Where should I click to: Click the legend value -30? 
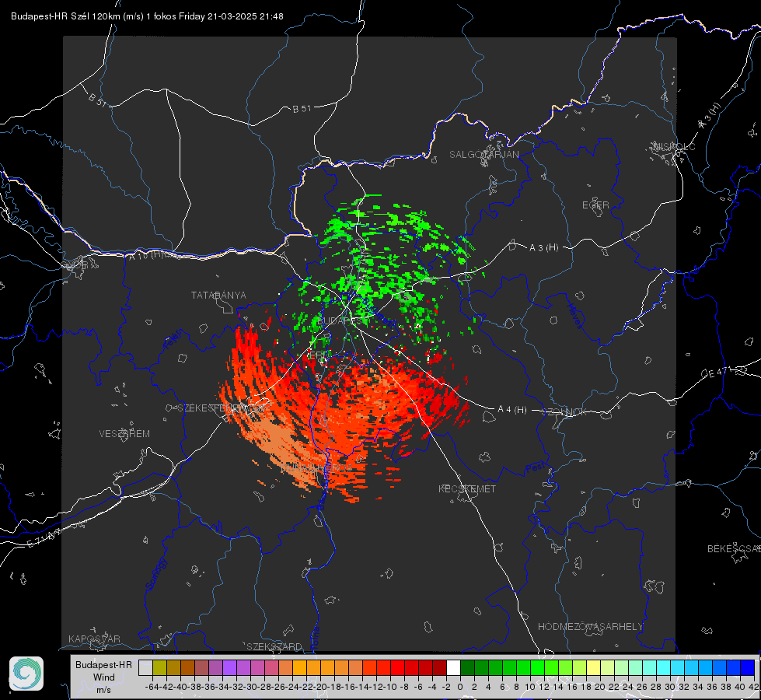point(250,687)
